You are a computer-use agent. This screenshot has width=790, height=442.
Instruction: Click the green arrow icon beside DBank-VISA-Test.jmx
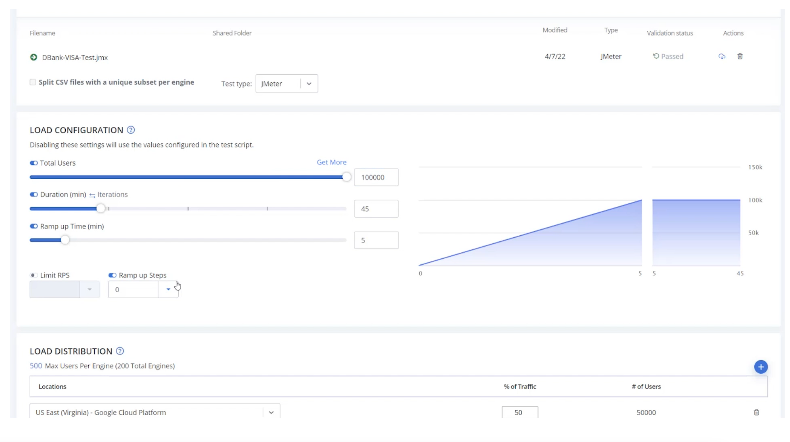click(x=34, y=57)
